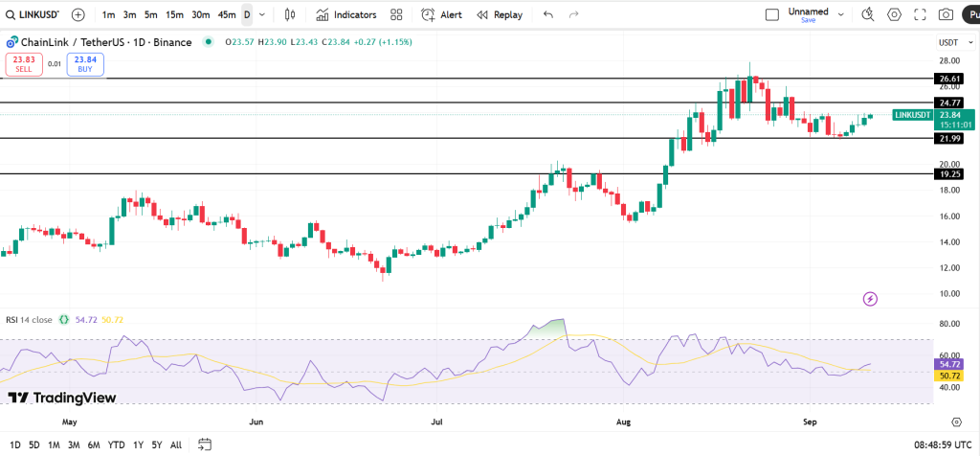The width and height of the screenshot is (980, 456).
Task: Open the candlestick chart type selector
Action: [x=289, y=14]
